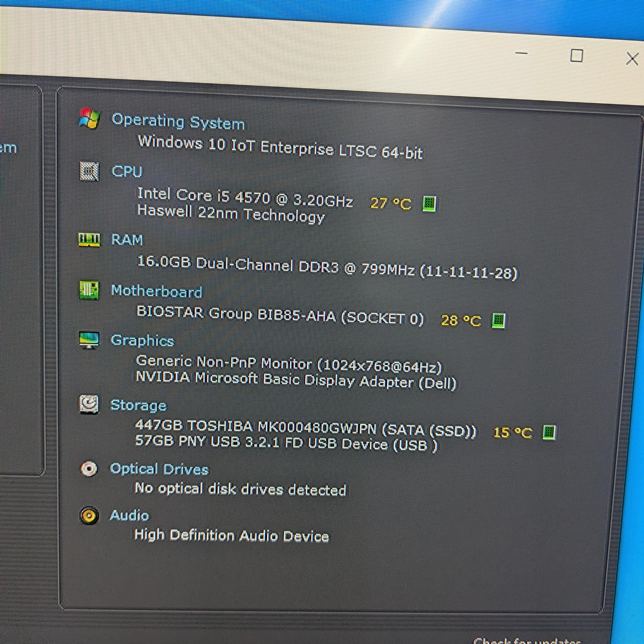Open the RAM section heading

pos(127,240)
